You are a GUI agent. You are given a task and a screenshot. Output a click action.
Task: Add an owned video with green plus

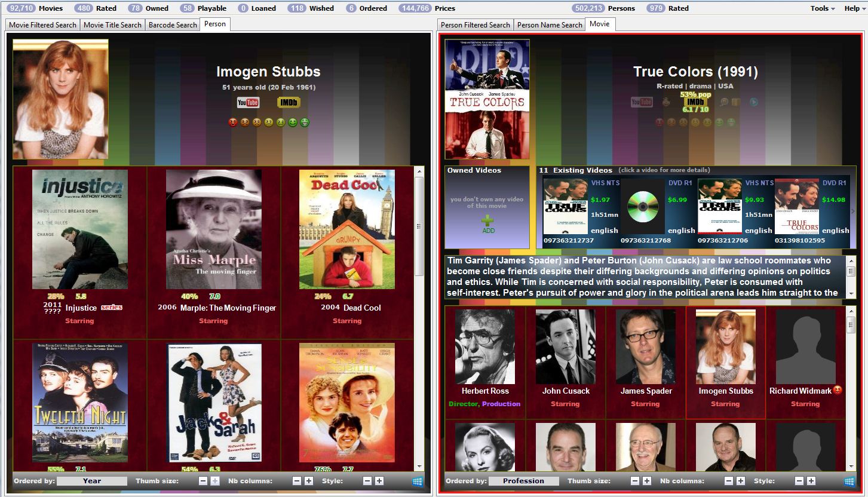tap(488, 220)
